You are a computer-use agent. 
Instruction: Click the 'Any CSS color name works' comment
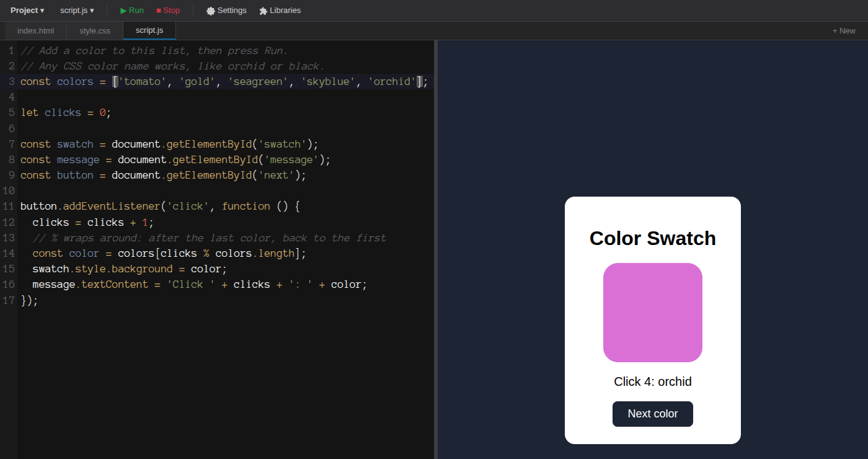point(172,66)
